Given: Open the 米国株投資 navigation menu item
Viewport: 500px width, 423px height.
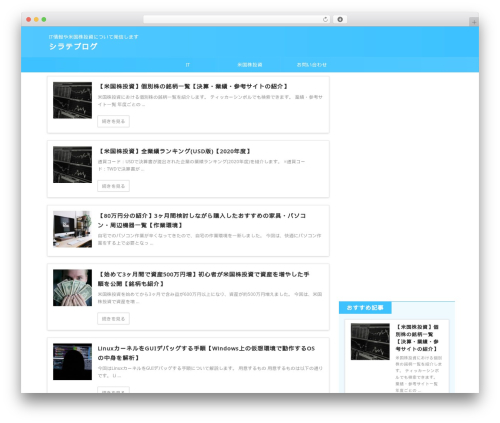Looking at the screenshot, I should coord(250,65).
